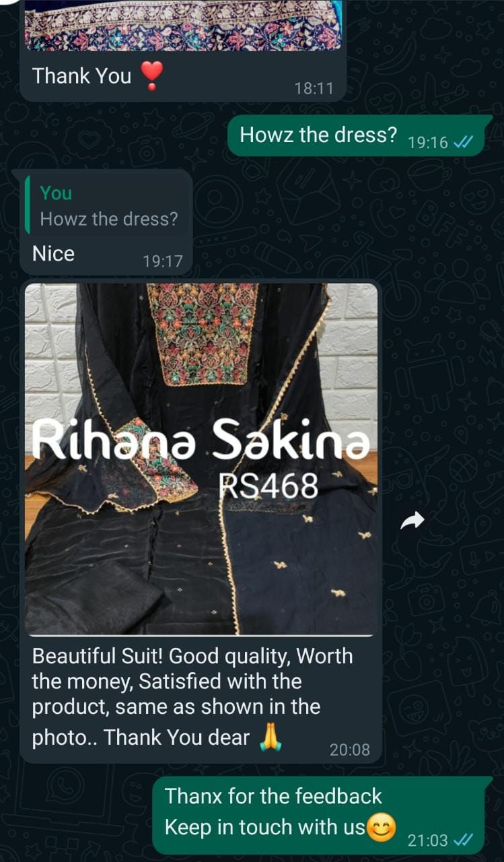Select the sent Howz the dress? message bubble
The width and height of the screenshot is (504, 862).
coord(354,137)
